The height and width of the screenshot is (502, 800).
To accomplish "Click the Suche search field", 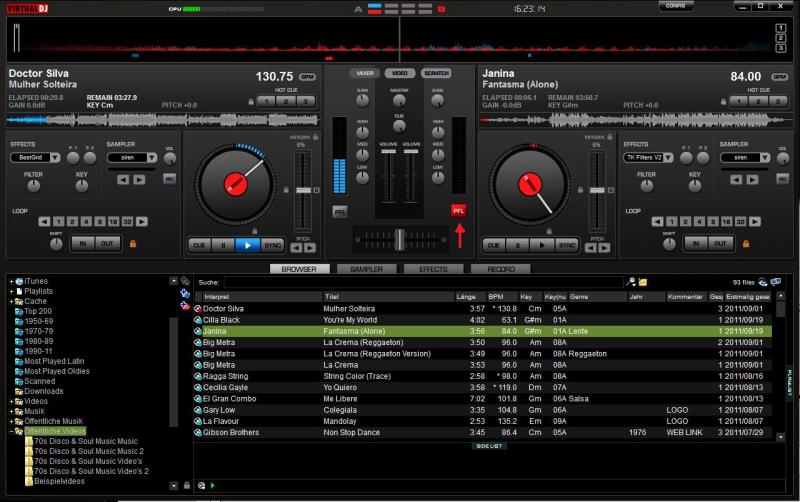I will click(420, 283).
